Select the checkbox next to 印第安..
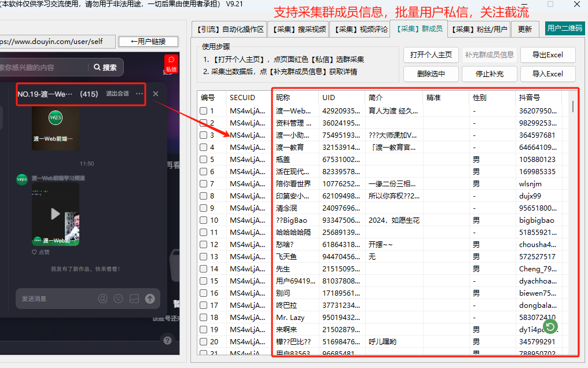 point(203,196)
